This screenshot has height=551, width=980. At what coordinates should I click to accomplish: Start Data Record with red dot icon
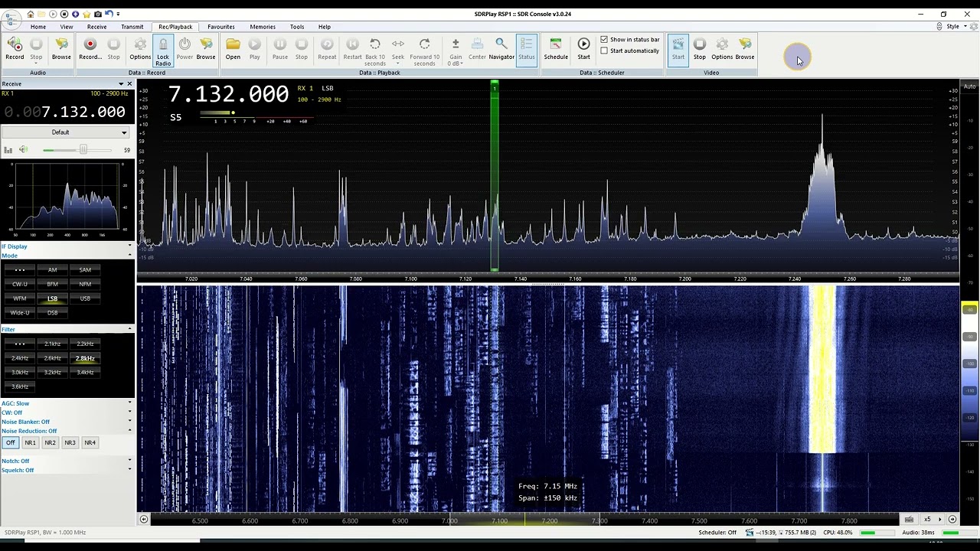click(x=90, y=49)
